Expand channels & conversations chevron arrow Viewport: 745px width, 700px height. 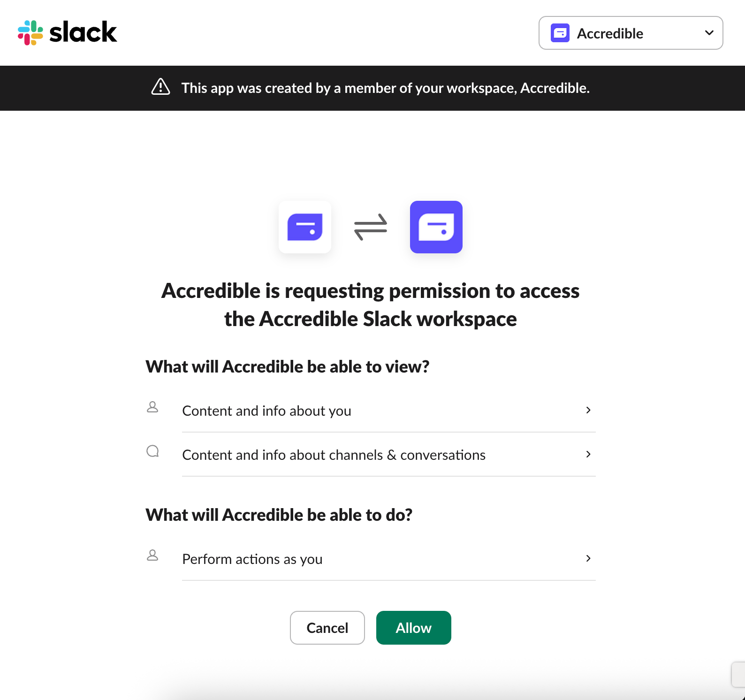point(588,454)
